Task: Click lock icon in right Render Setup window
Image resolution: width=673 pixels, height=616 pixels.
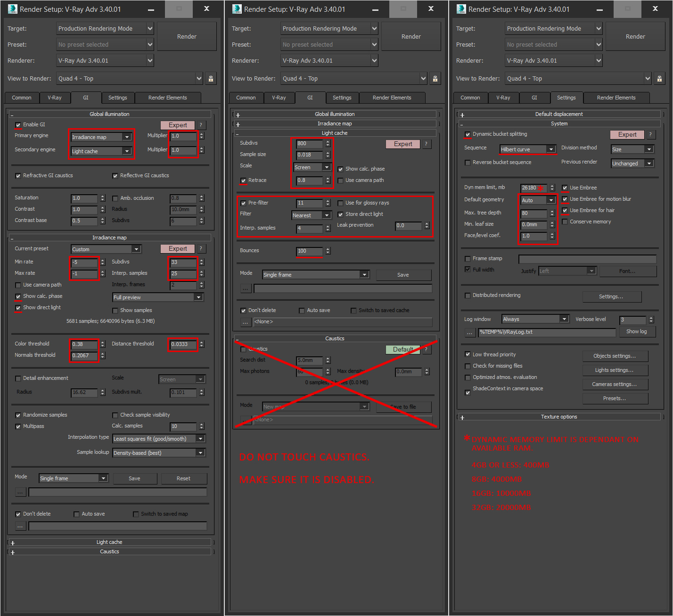Action: (x=660, y=79)
